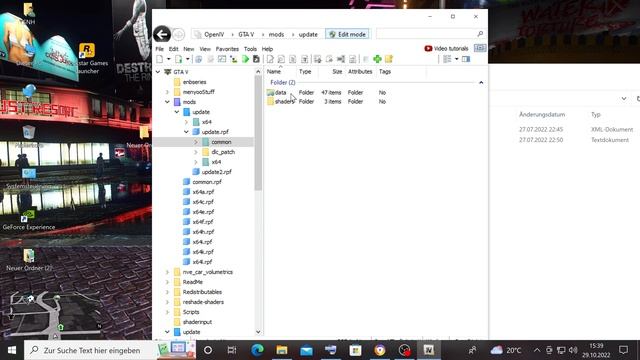Screen dimensions: 640x360
Task: Expand the menyooStuff tree node
Action: click(x=167, y=92)
